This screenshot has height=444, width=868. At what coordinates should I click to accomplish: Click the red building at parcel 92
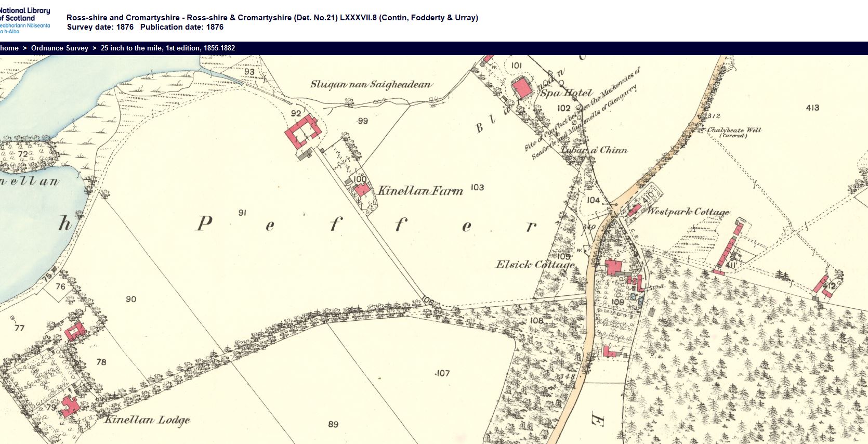point(301,132)
